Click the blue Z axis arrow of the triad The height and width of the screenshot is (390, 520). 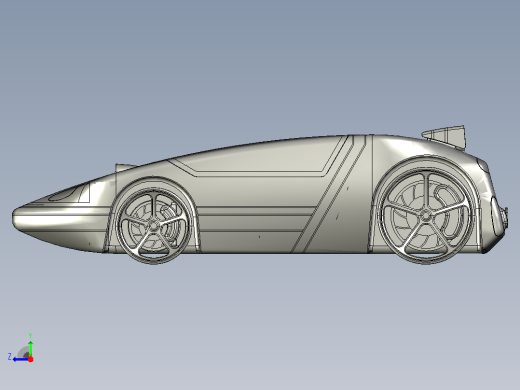tap(20, 359)
